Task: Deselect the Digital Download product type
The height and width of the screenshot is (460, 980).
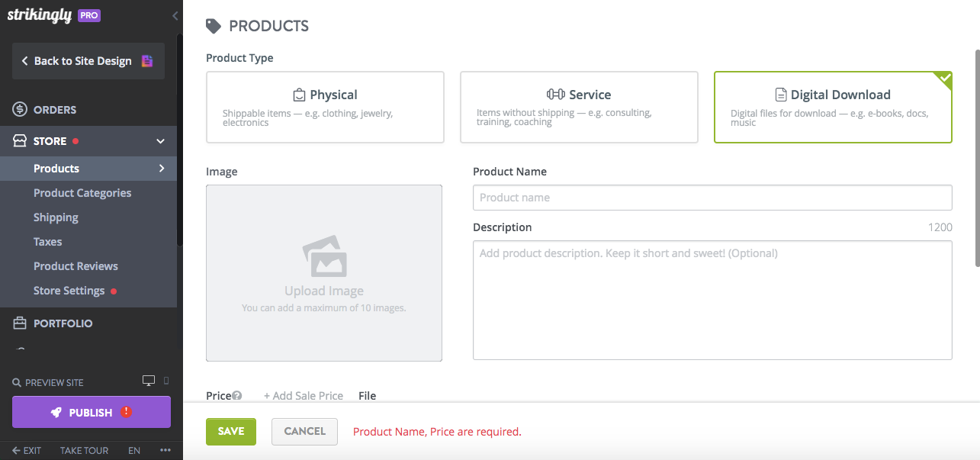Action: point(832,107)
